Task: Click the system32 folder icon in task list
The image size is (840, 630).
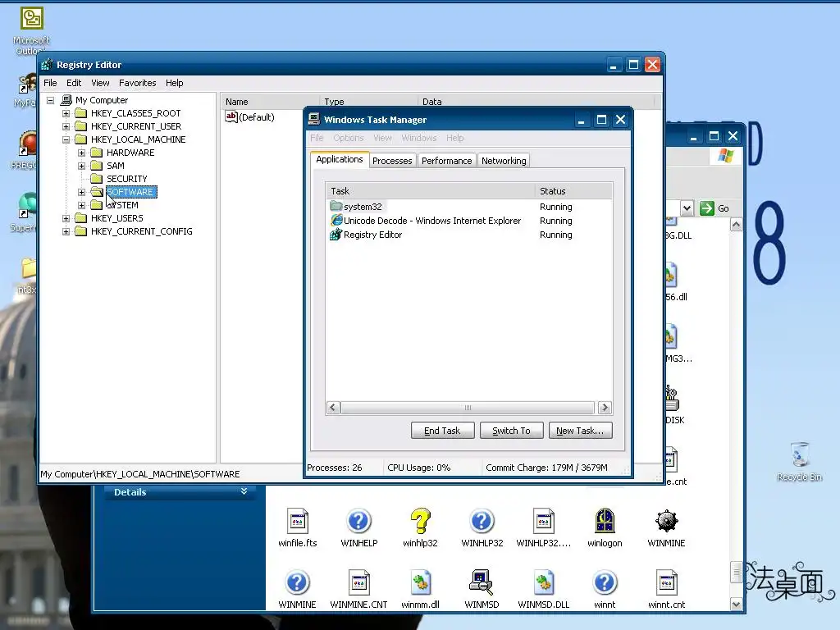Action: click(336, 206)
